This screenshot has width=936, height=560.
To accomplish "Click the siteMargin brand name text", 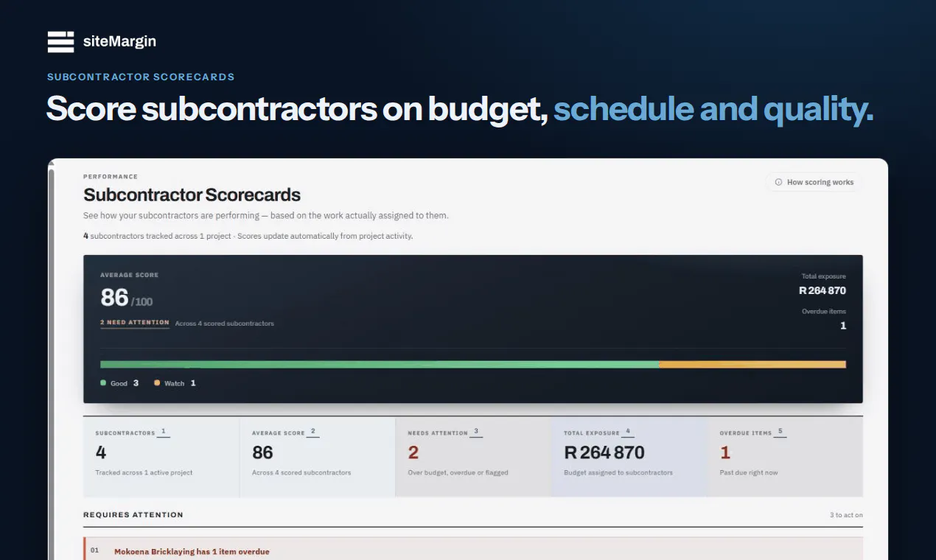I will (119, 42).
